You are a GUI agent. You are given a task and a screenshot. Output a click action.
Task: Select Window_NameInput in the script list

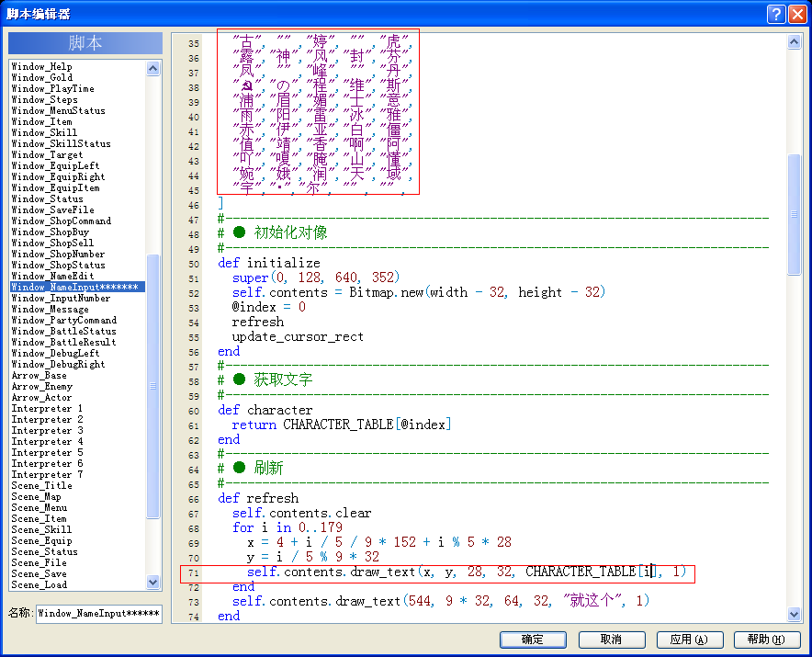click(77, 287)
